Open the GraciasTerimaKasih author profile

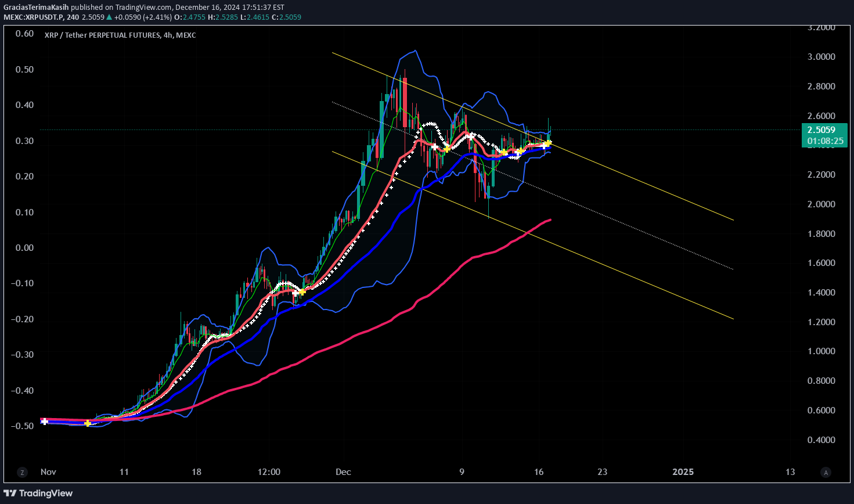click(37, 8)
